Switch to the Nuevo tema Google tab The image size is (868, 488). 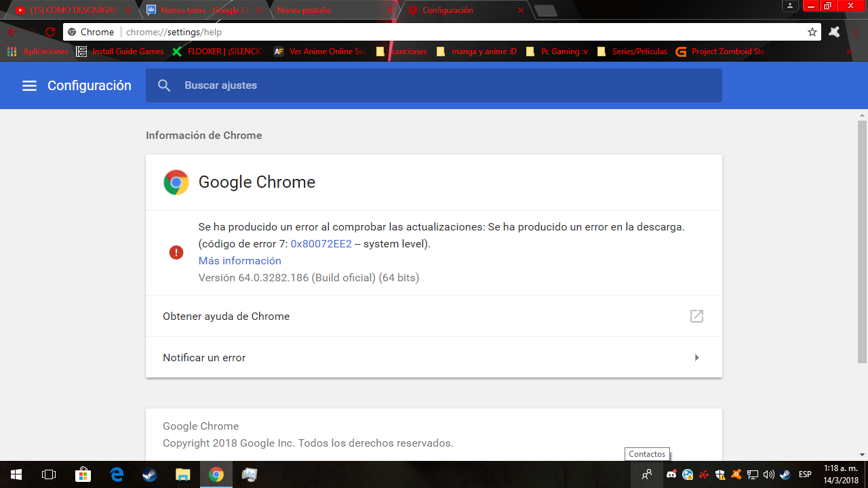[x=203, y=10]
